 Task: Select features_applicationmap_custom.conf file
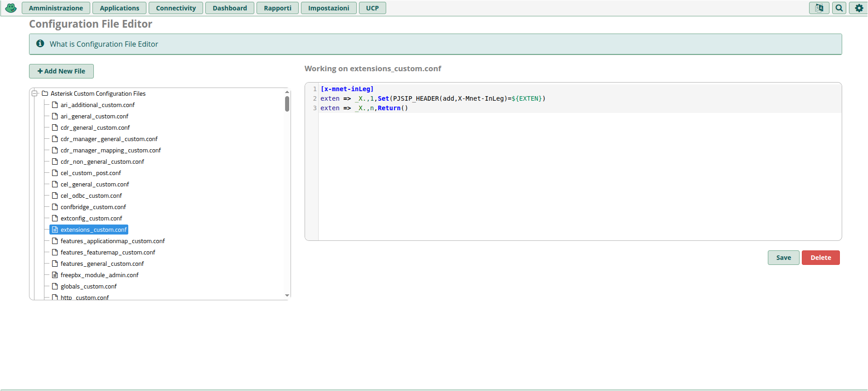[x=112, y=241]
